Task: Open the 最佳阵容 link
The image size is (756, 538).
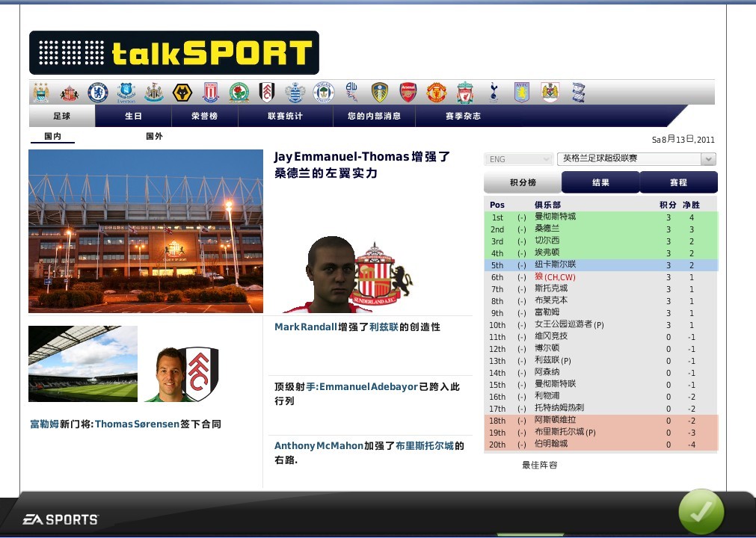Action: [x=540, y=465]
